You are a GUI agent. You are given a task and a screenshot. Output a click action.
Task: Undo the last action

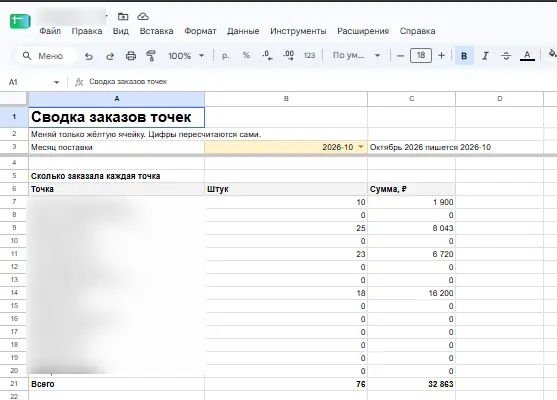89,56
